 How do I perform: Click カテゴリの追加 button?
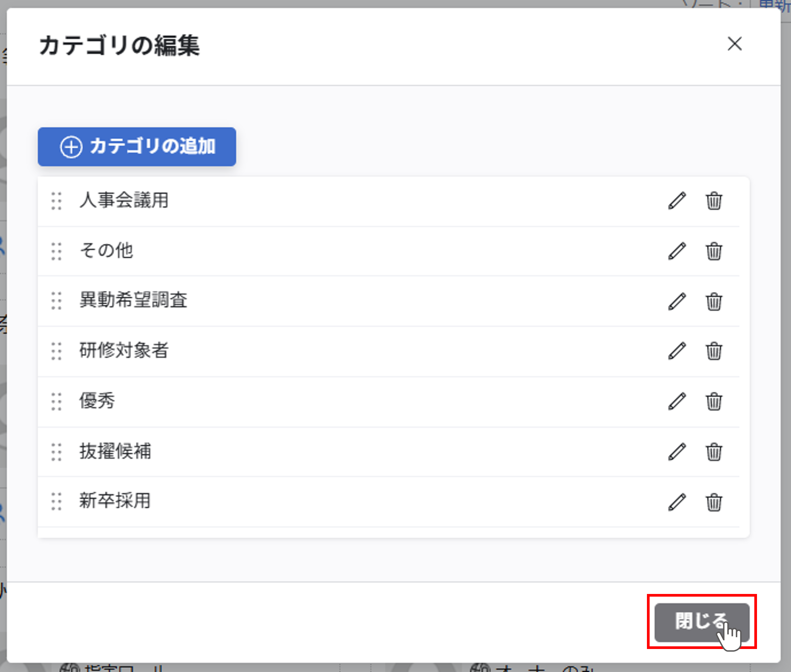(137, 147)
